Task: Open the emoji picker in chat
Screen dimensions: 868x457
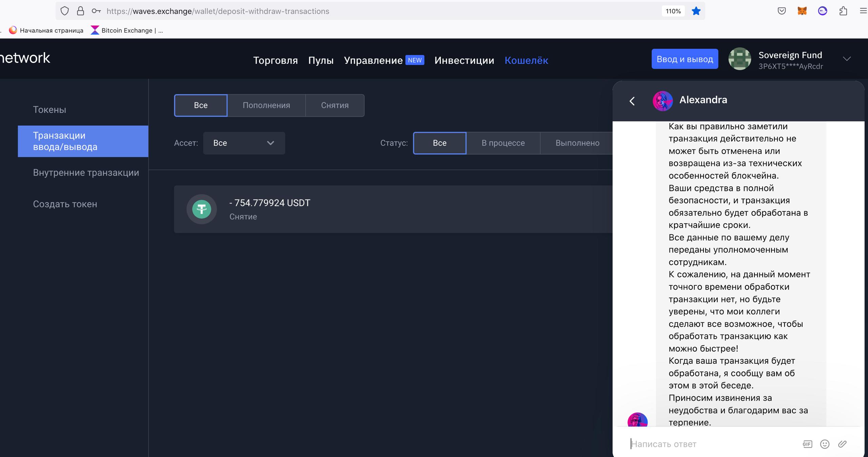Action: click(x=825, y=444)
